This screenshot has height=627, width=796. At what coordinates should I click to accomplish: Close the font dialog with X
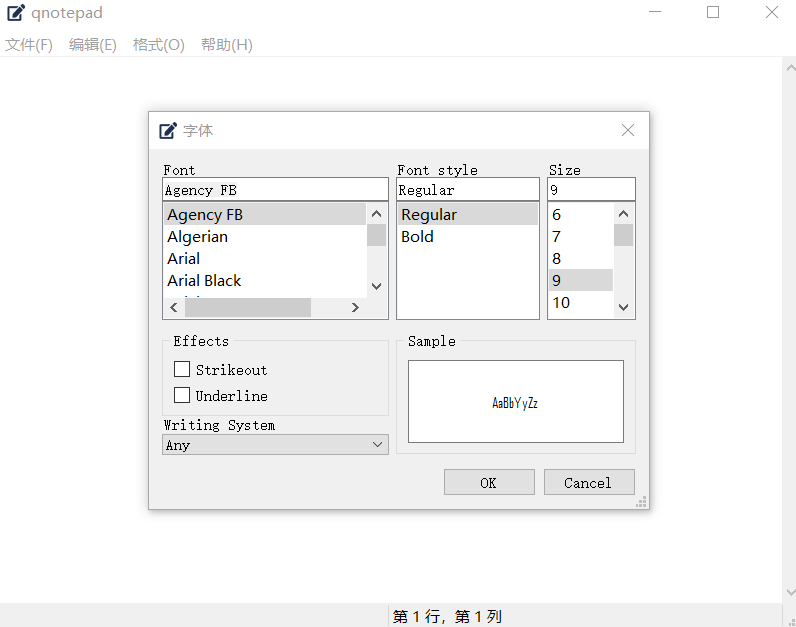click(628, 130)
